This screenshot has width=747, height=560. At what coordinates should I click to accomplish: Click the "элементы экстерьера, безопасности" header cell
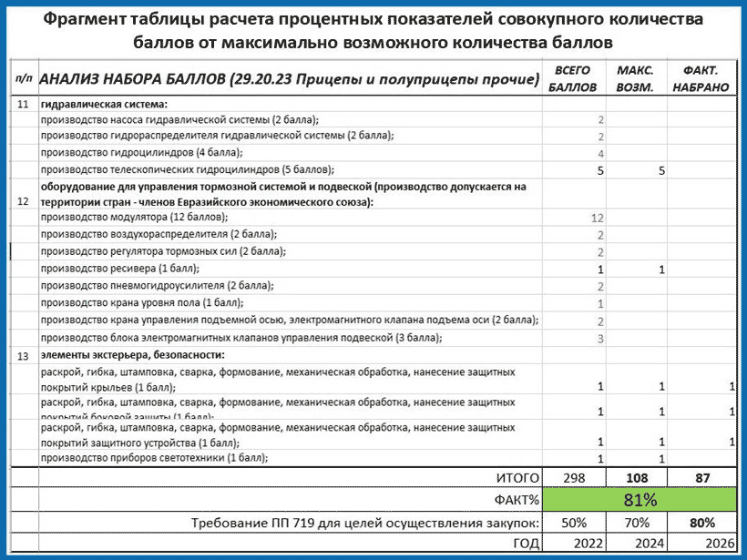click(x=132, y=353)
